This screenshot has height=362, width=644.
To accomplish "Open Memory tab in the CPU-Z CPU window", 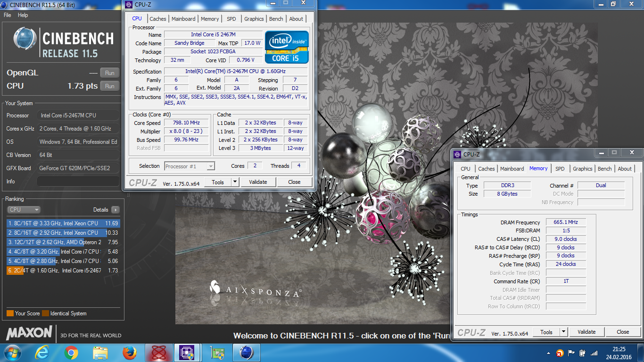I will tap(210, 19).
